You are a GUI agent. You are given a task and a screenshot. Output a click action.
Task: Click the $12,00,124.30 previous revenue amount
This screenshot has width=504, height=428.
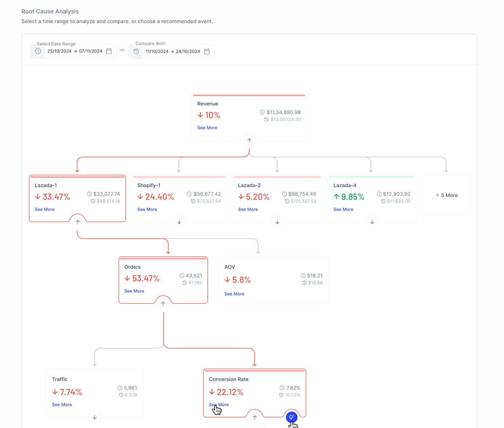(286, 120)
